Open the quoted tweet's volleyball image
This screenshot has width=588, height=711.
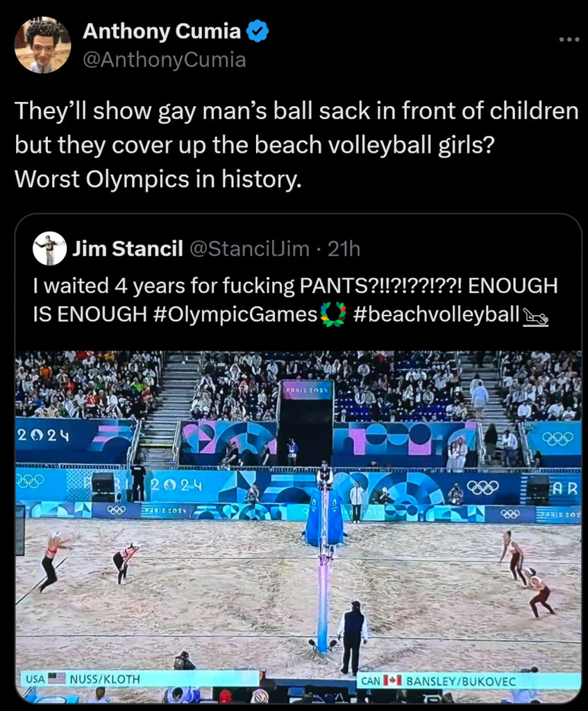click(x=298, y=527)
